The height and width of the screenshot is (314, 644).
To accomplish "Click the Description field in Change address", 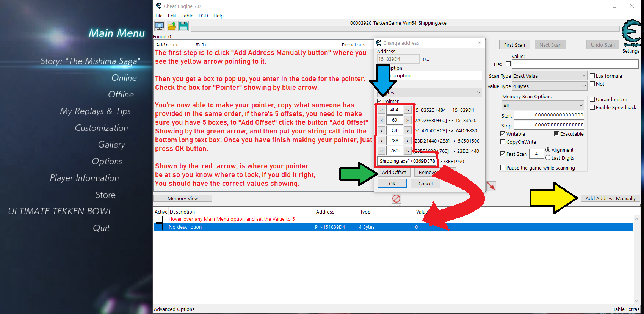I will pyautogui.click(x=429, y=75).
